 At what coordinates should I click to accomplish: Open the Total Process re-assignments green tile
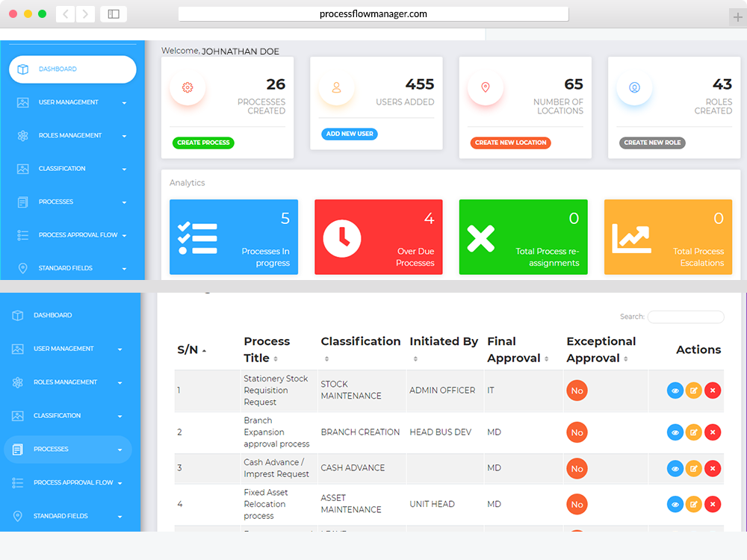tap(524, 237)
